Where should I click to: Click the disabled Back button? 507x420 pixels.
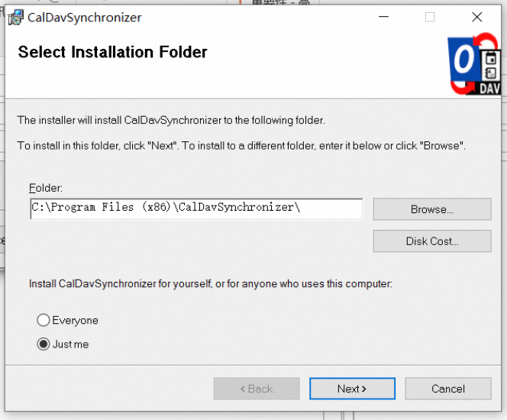257,389
